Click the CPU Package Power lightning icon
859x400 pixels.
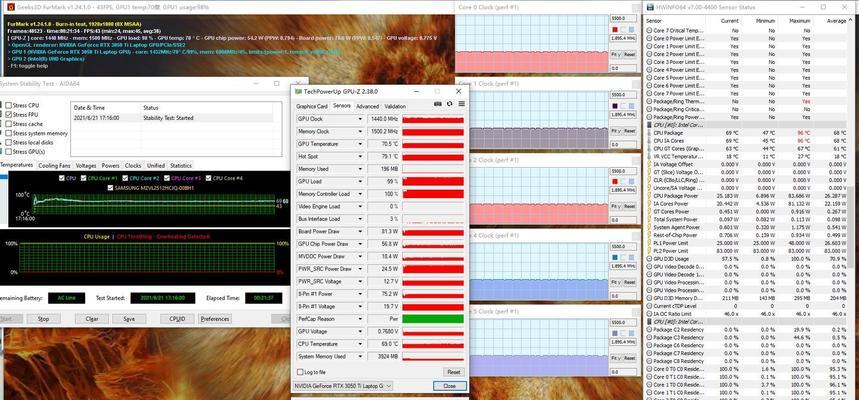649,196
